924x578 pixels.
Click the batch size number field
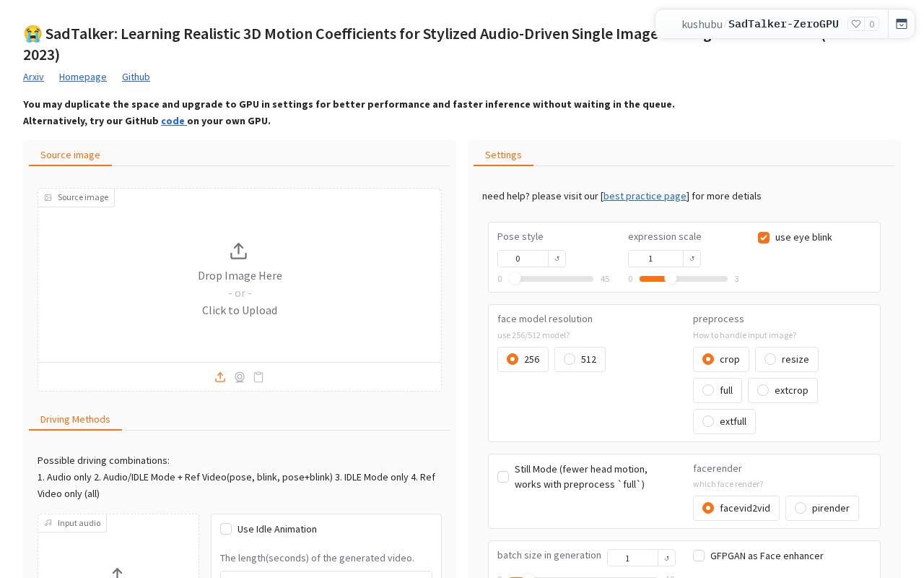pyautogui.click(x=632, y=558)
